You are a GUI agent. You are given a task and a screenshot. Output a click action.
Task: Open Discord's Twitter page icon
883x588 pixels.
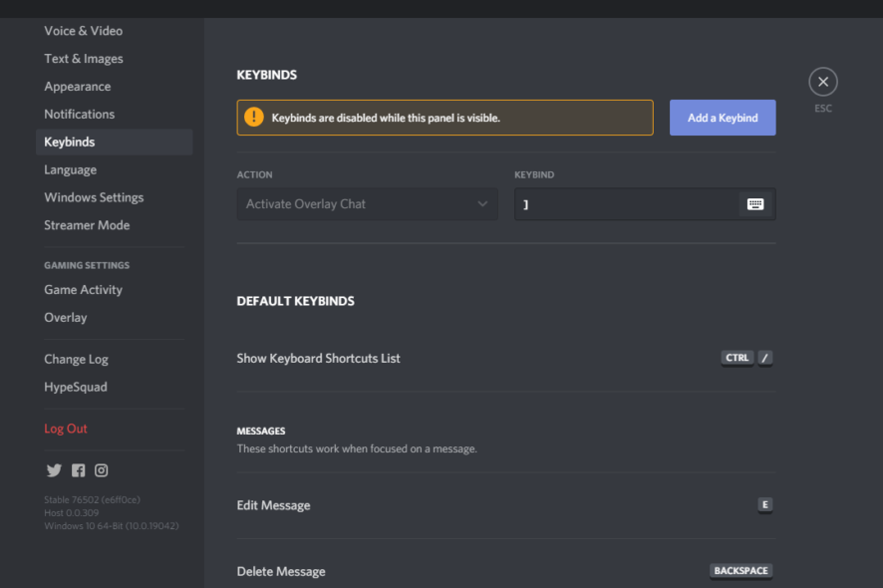point(54,470)
